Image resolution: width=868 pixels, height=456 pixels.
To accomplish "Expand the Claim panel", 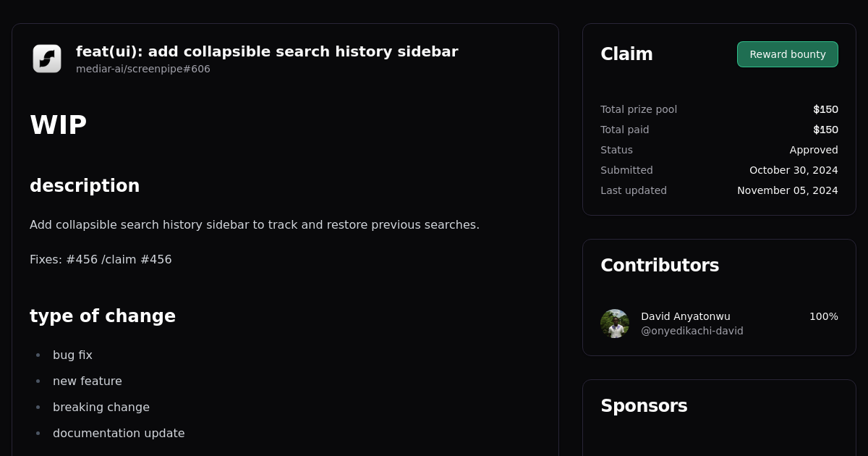I will [626, 54].
